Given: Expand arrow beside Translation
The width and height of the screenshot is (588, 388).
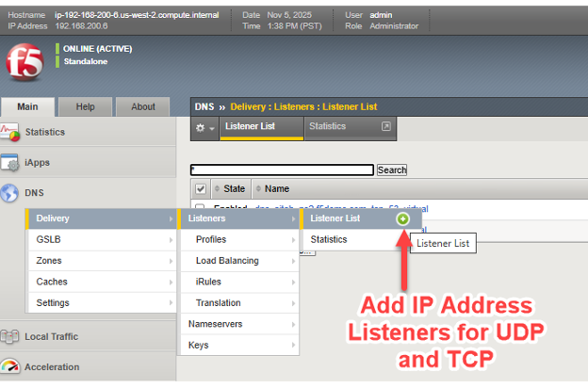Looking at the screenshot, I should pyautogui.click(x=294, y=303).
